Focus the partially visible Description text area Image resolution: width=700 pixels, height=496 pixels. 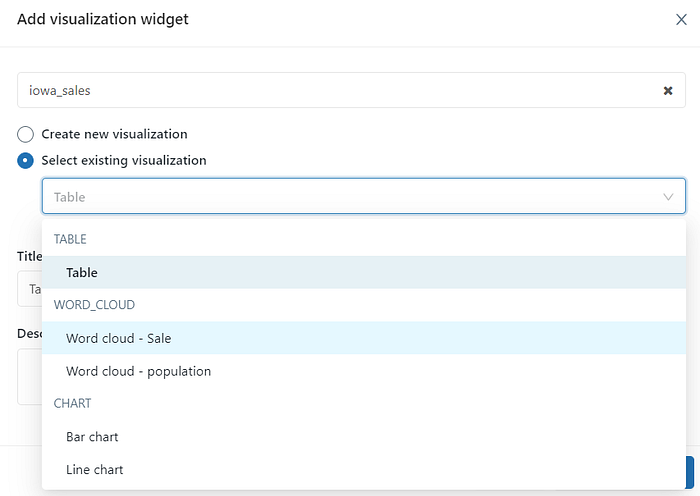29,377
